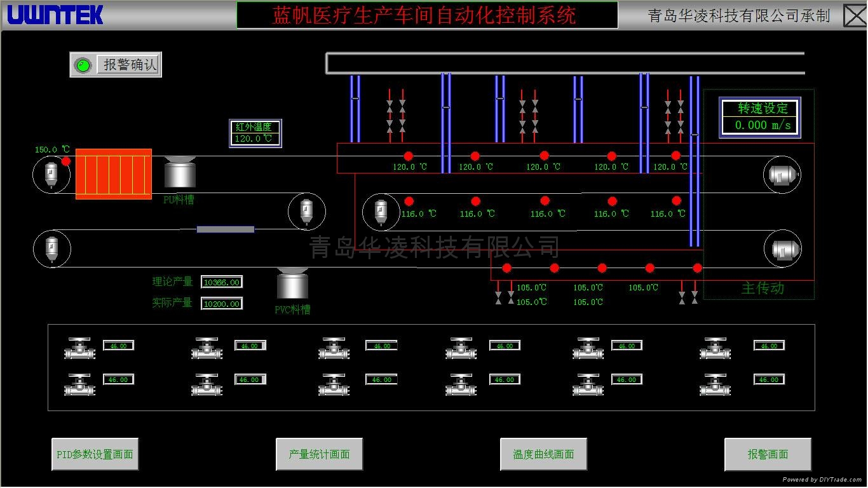Viewport: 868px width, 488px height.
Task: Click the lower-left roller icon left of 理论产量
Action: (x=51, y=248)
